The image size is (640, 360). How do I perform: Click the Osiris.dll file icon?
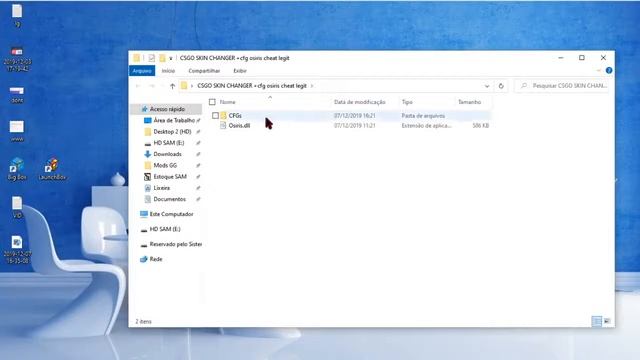(223, 126)
